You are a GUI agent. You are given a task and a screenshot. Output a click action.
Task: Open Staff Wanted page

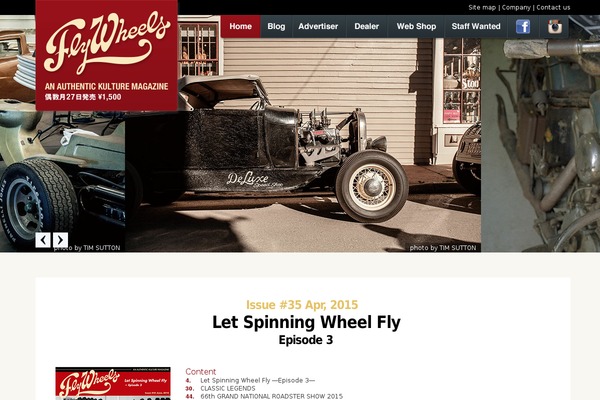tap(476, 26)
